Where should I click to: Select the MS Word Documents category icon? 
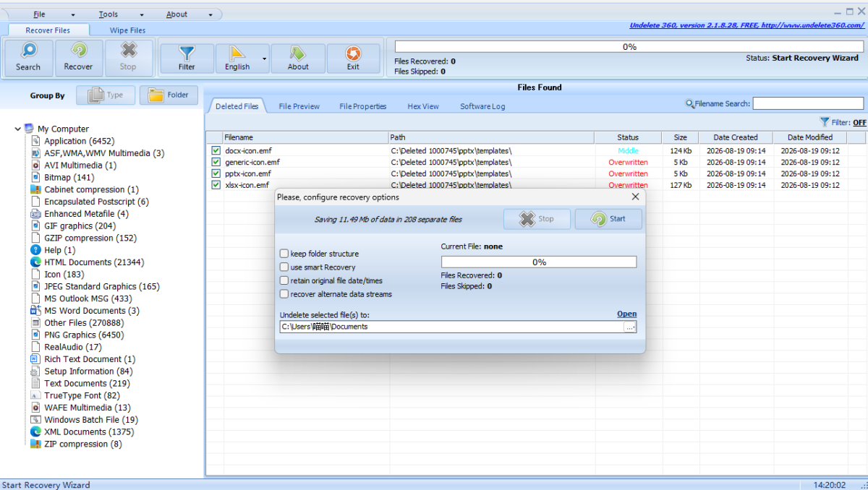[x=36, y=311]
